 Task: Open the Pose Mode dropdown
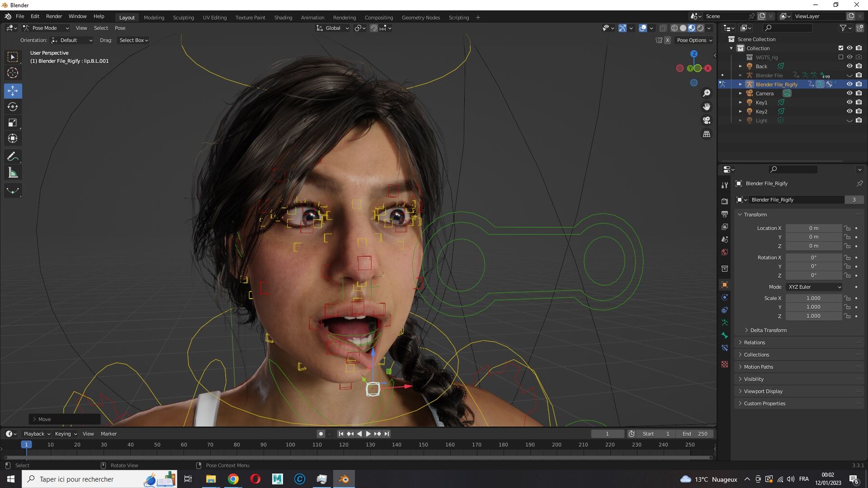pyautogui.click(x=46, y=28)
